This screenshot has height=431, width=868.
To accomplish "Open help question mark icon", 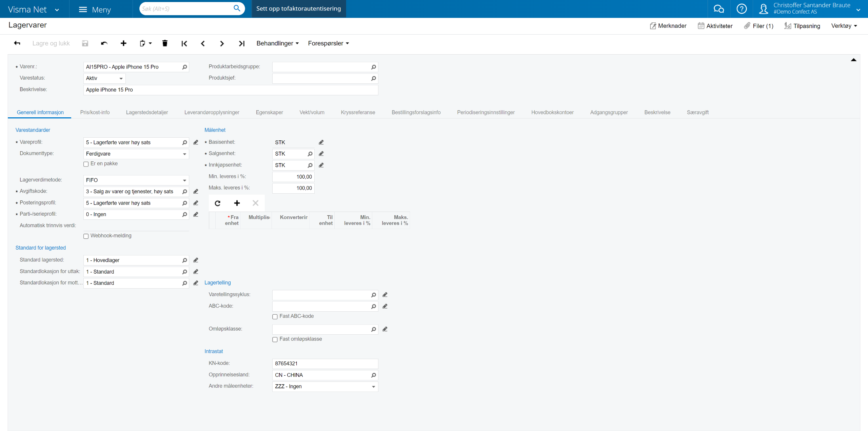I will [742, 9].
